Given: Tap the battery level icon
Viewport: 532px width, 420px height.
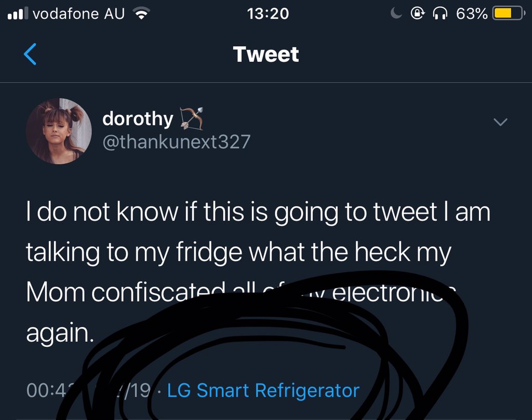Looking at the screenshot, I should pos(508,13).
